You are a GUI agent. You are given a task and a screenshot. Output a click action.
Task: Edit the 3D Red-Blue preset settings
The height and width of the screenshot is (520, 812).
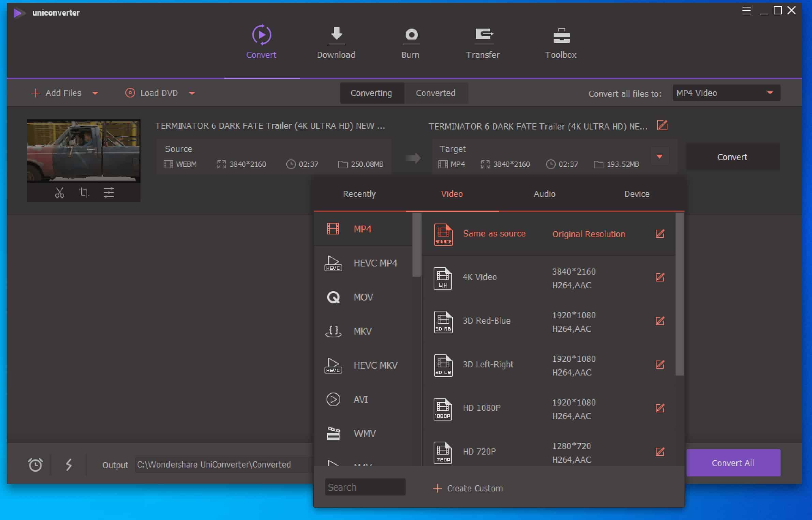(x=660, y=321)
